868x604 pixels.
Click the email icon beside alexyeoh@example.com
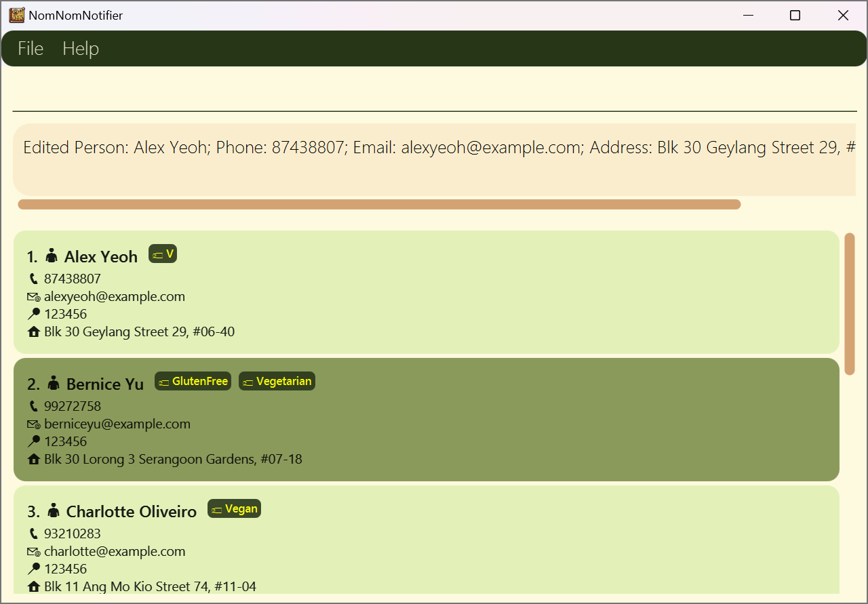pos(34,297)
